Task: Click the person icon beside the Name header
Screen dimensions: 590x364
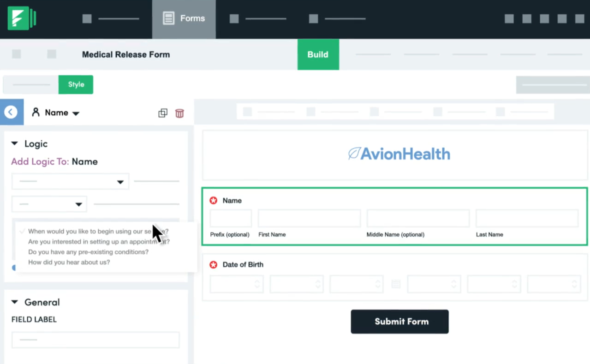Action: 36,112
